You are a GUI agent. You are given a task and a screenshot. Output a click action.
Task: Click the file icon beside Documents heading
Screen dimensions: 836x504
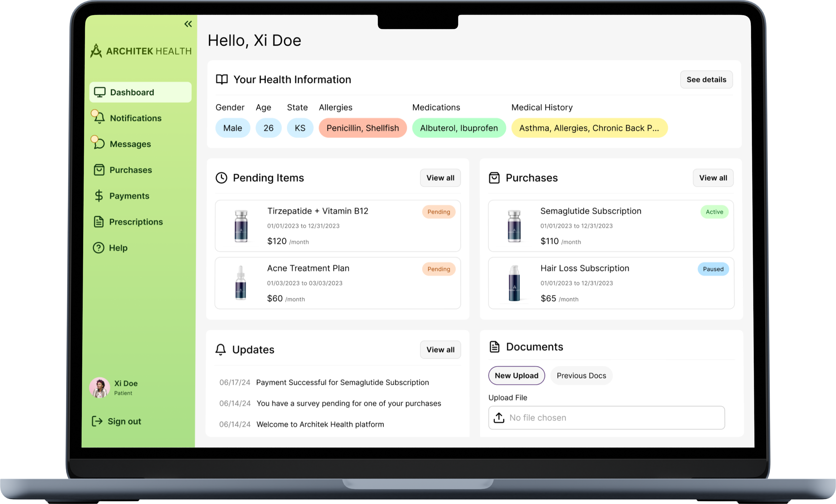tap(495, 347)
